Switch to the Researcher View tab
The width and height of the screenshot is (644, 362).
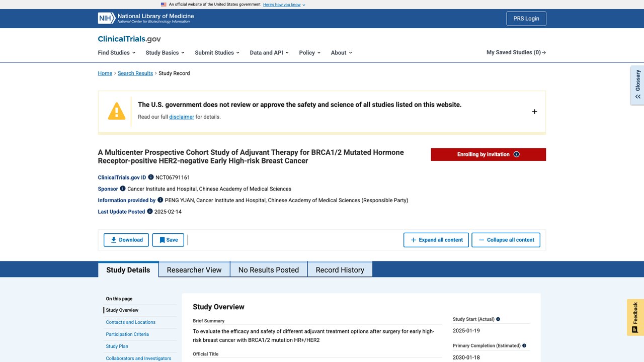(x=194, y=269)
